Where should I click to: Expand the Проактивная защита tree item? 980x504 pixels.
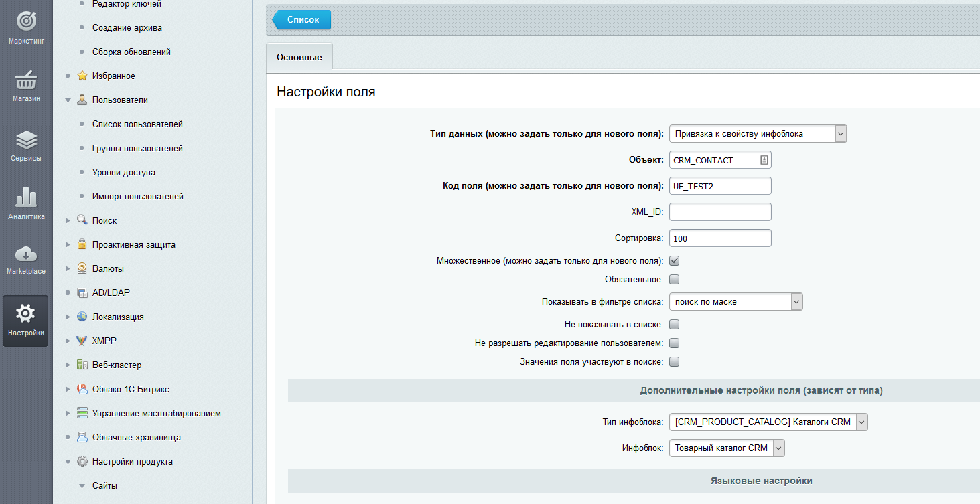point(68,245)
